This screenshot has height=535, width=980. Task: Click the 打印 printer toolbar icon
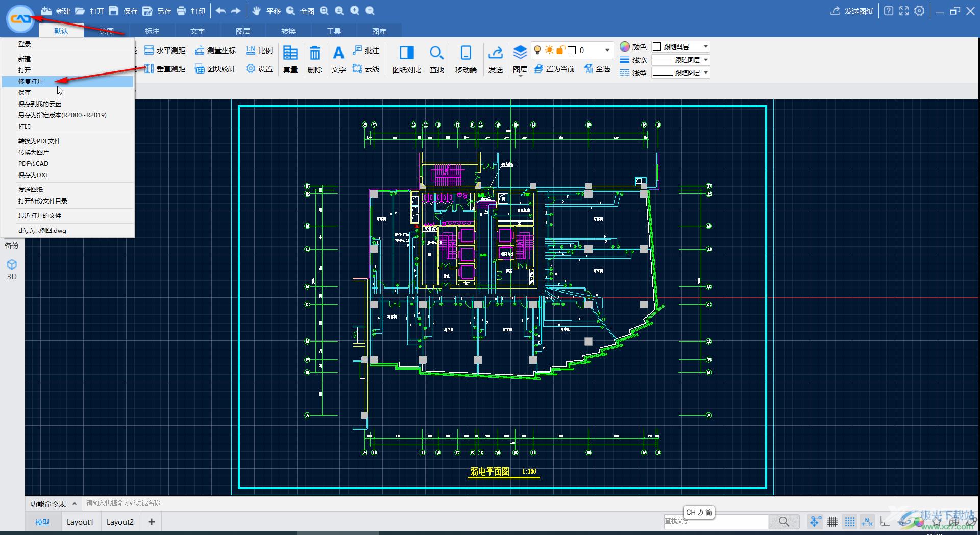point(181,11)
